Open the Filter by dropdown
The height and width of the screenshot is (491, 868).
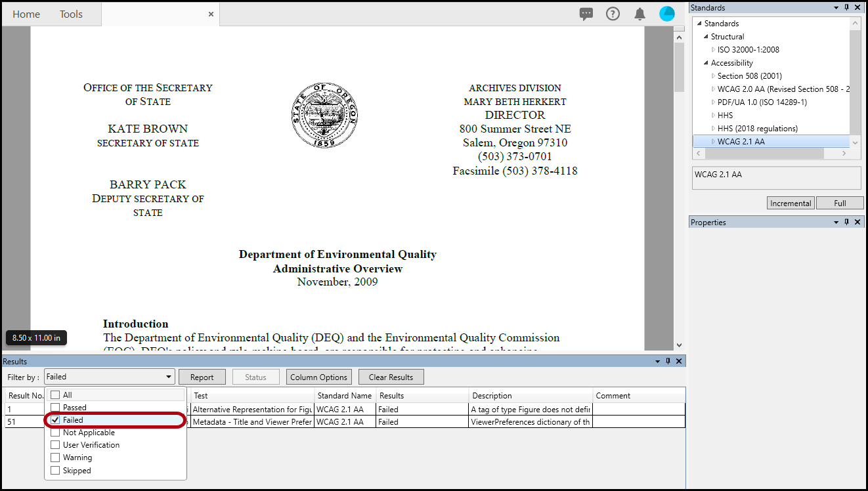point(110,377)
